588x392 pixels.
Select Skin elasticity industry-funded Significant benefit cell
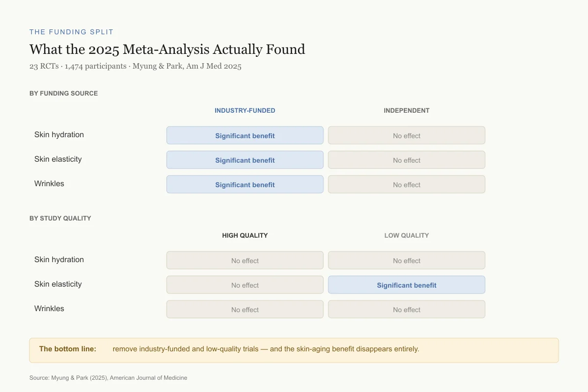click(x=245, y=160)
